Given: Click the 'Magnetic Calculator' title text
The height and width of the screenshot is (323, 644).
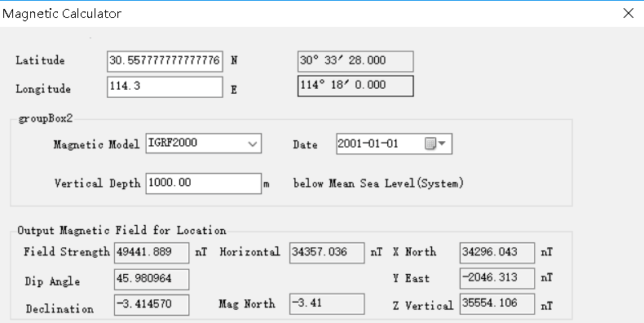Looking at the screenshot, I should 62,14.
